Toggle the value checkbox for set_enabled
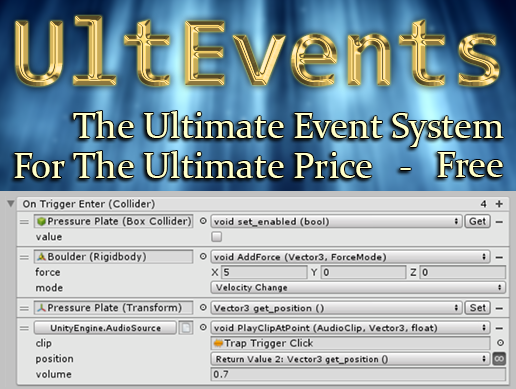The width and height of the screenshot is (516, 389). [217, 237]
